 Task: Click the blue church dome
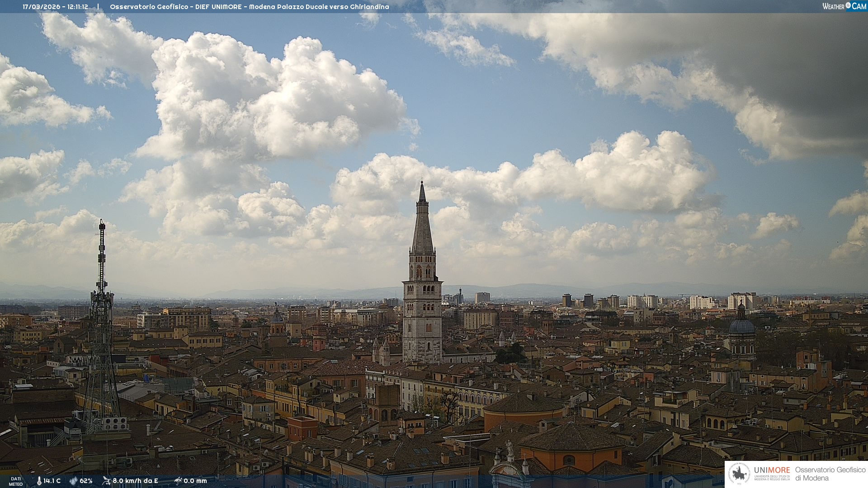742,325
